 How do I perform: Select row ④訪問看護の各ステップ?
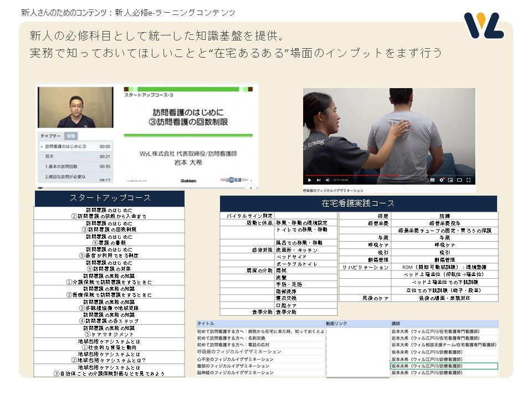(x=109, y=318)
